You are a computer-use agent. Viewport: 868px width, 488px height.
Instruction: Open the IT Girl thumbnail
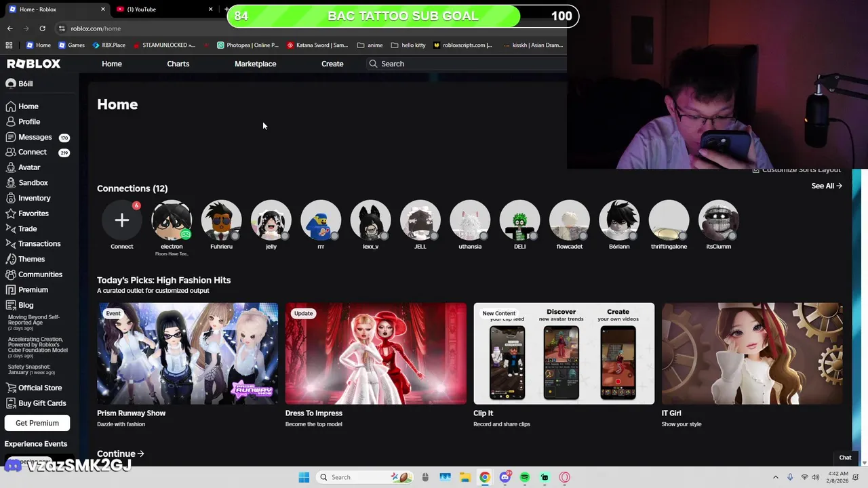coord(752,354)
